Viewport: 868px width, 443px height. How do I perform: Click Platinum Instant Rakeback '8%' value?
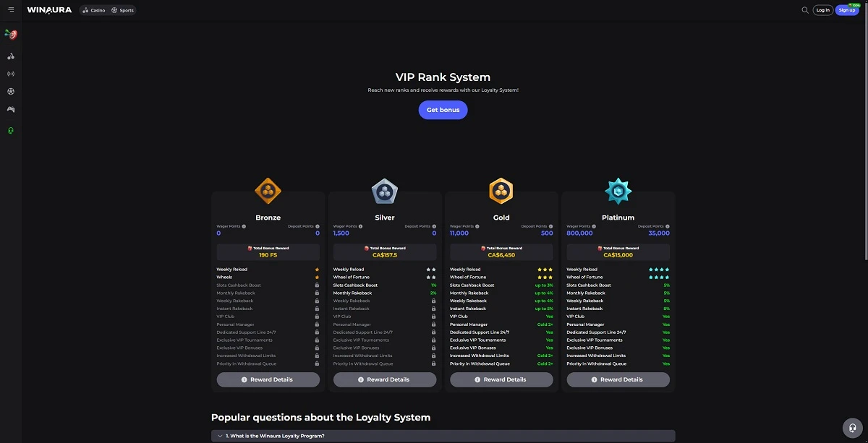[x=666, y=309]
